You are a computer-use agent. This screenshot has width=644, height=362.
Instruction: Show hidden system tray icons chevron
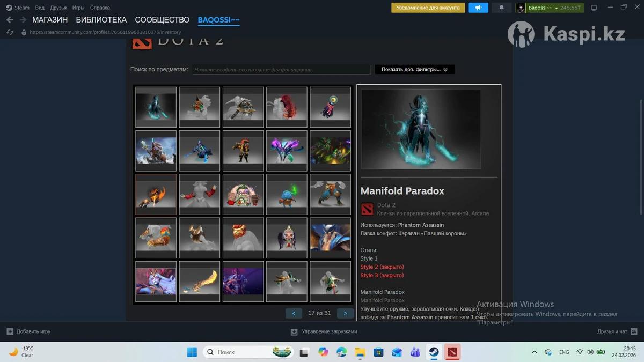pyautogui.click(x=534, y=352)
